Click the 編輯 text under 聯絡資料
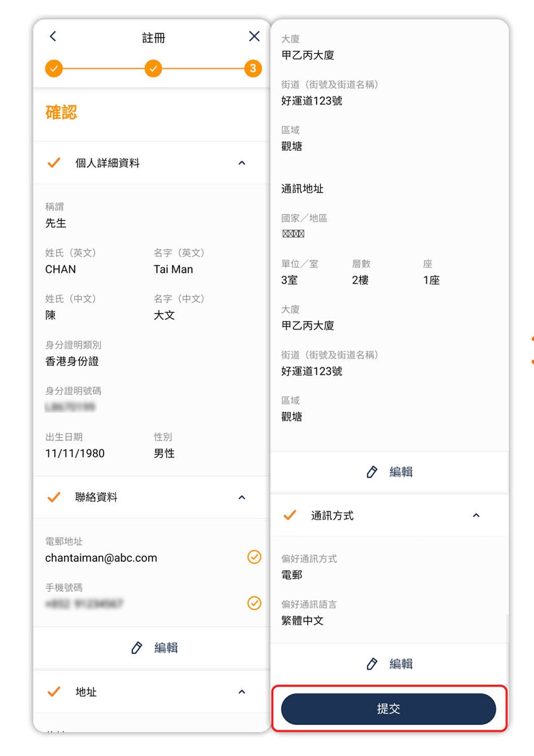The height and width of the screenshot is (756, 534). coord(166,648)
